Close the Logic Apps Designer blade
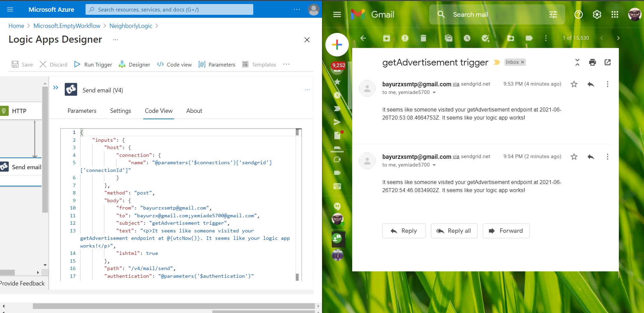 [x=307, y=40]
